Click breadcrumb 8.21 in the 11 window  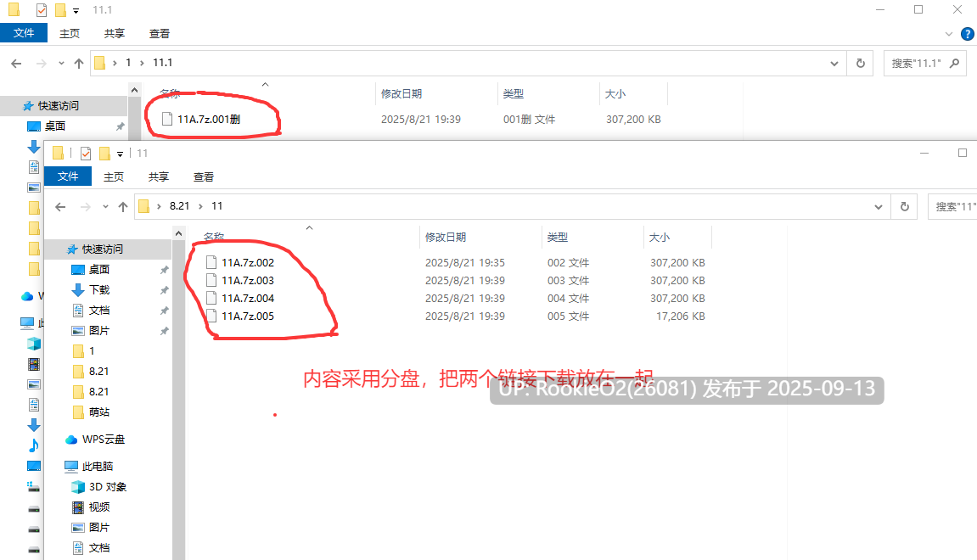point(179,206)
